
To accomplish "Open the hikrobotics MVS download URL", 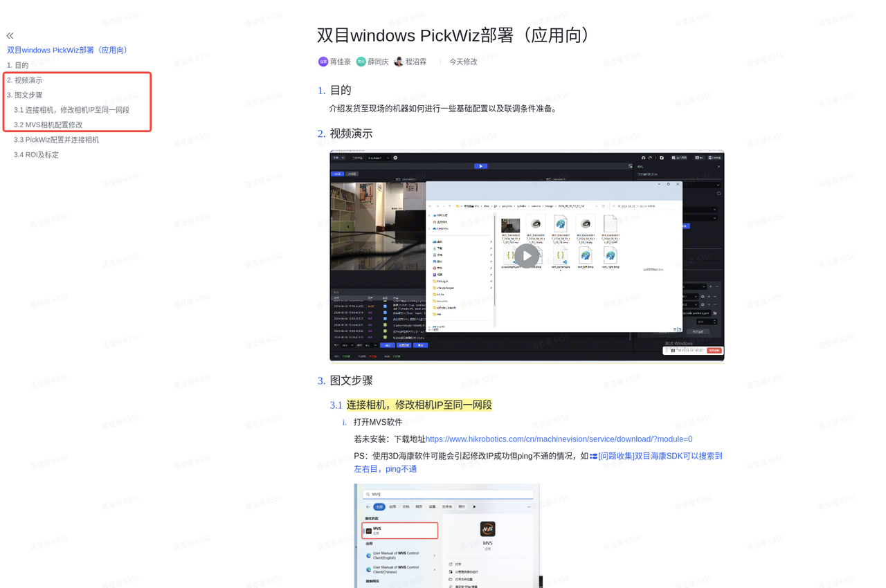I will tap(559, 439).
